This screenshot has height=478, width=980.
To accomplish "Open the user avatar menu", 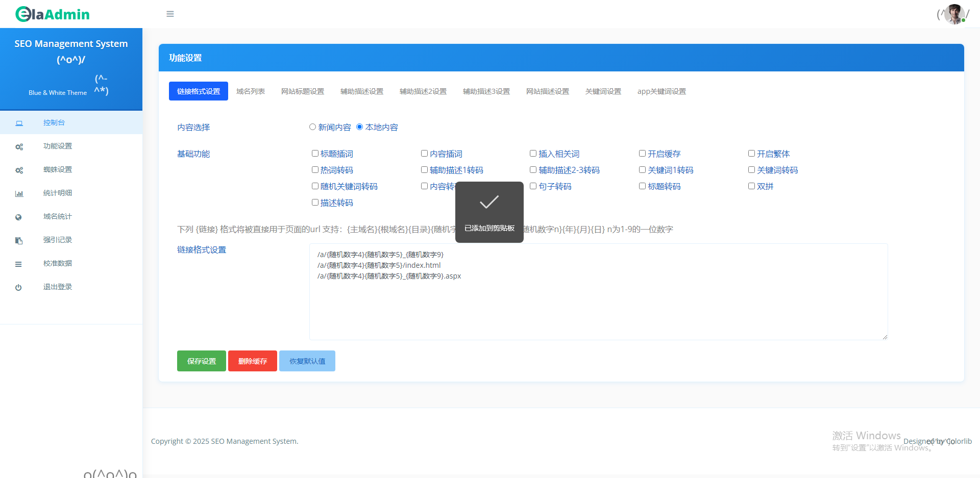I will [953, 14].
